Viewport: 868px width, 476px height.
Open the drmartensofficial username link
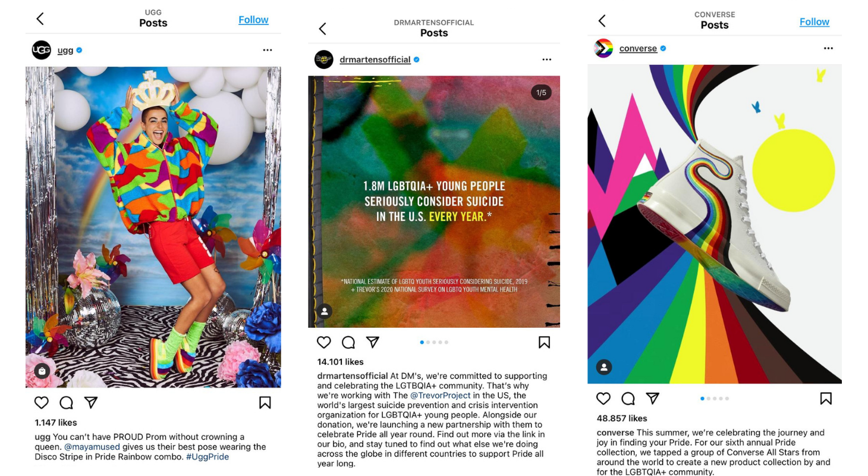click(x=375, y=59)
